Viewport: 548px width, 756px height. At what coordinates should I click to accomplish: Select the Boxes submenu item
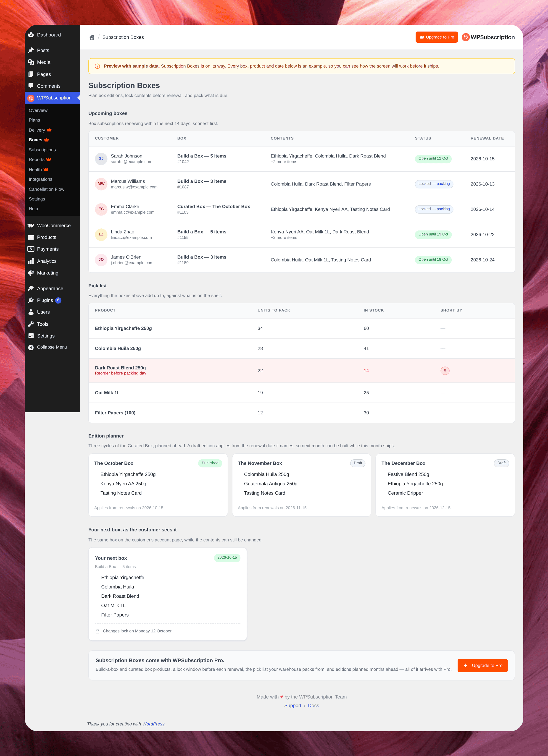pyautogui.click(x=39, y=140)
